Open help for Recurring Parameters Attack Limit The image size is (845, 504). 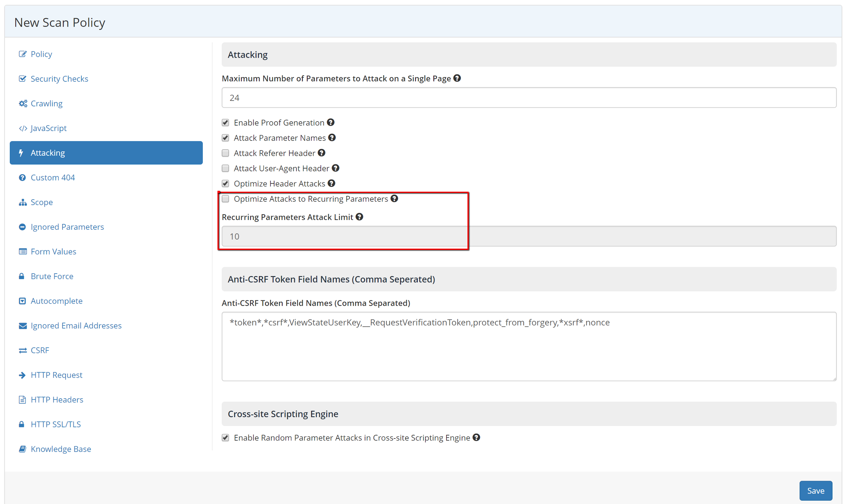(x=359, y=217)
